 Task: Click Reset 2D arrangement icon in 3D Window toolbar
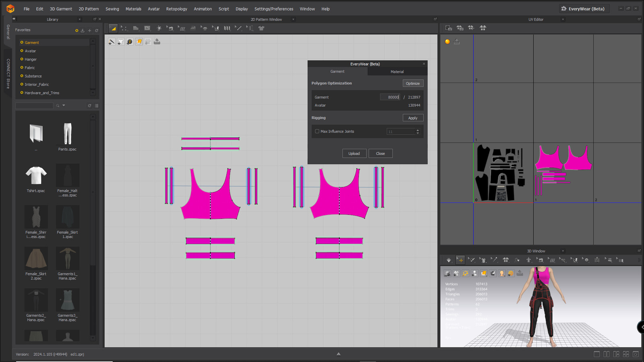pos(506,260)
